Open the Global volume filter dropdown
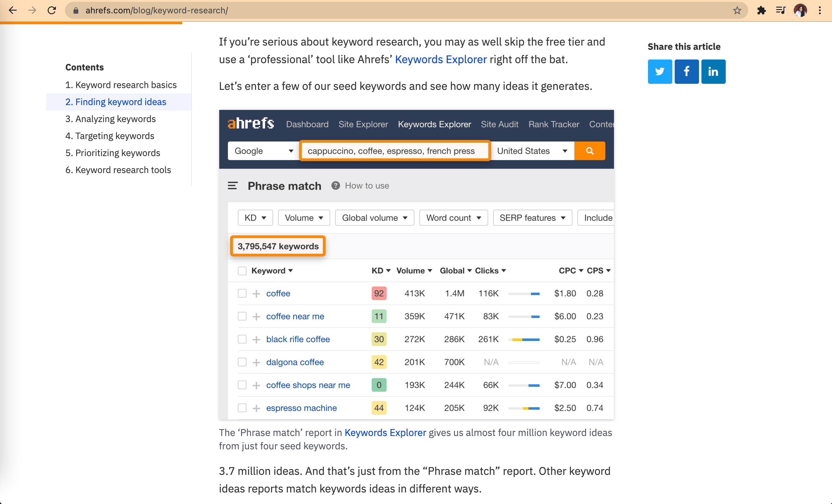The height and width of the screenshot is (504, 832). point(374,218)
